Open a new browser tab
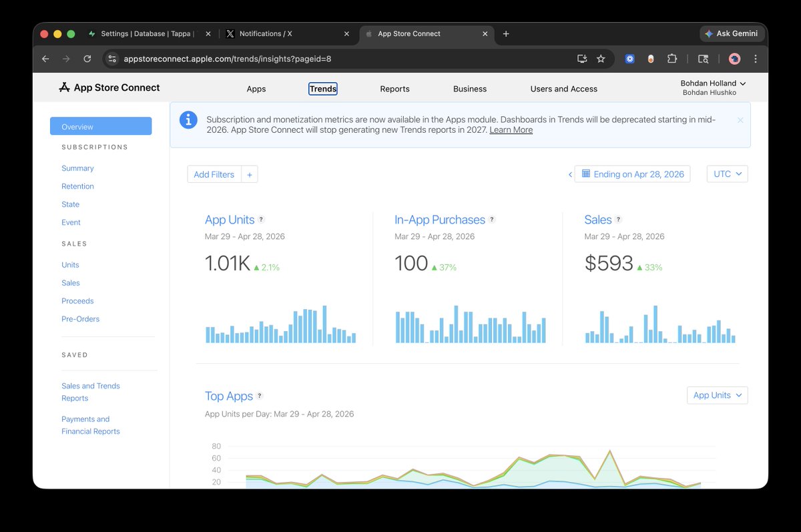This screenshot has height=532, width=801. 506,34
